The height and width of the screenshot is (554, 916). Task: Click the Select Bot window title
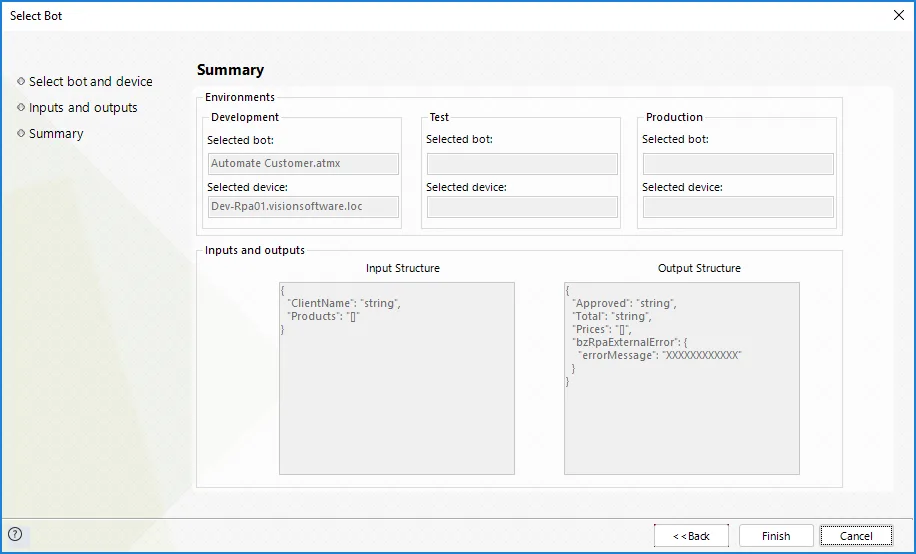(x=36, y=16)
